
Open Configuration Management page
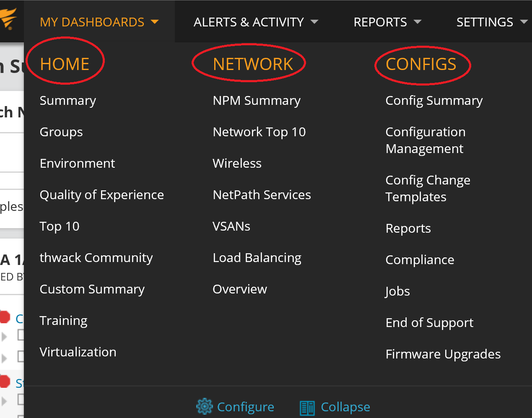click(426, 140)
